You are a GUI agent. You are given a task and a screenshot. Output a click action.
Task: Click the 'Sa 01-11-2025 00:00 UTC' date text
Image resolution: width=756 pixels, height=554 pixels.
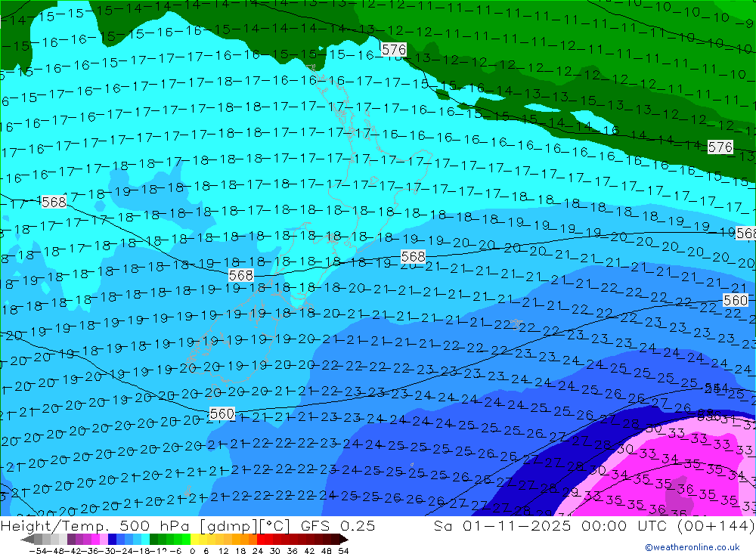pos(550,525)
